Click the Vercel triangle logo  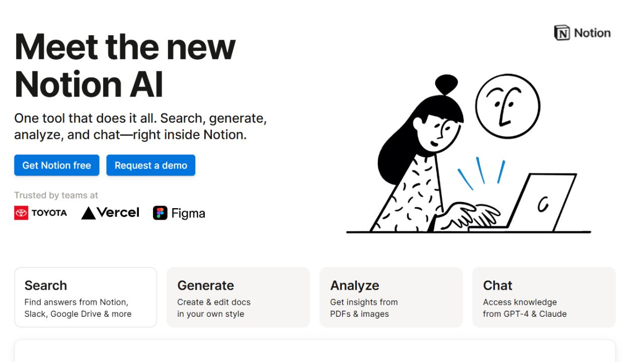(89, 212)
